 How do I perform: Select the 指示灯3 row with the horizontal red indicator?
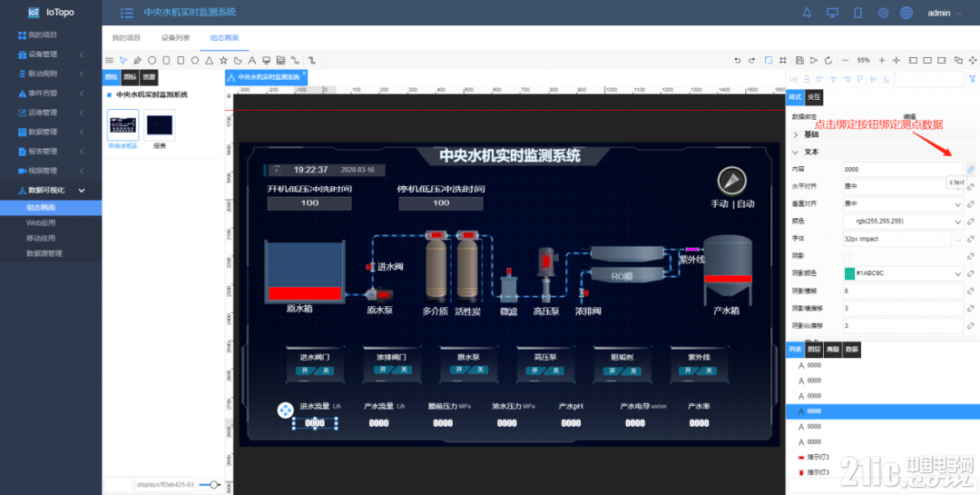tap(881, 457)
